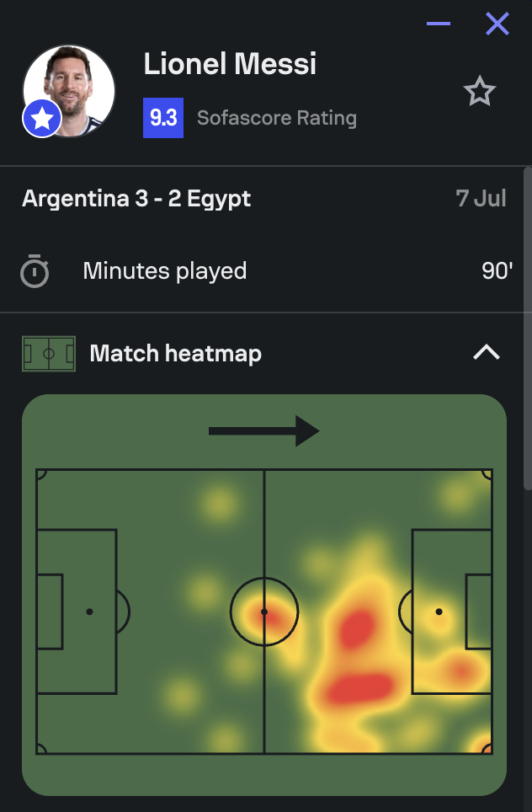Click the right penalty spot on pitch
The width and height of the screenshot is (532, 812).
pos(439,612)
